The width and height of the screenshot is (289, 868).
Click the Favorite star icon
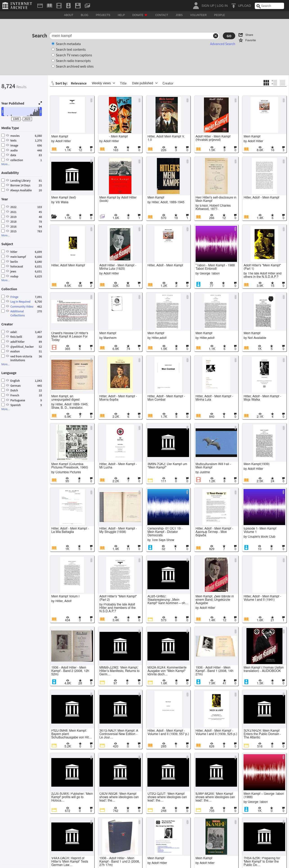pos(241,40)
